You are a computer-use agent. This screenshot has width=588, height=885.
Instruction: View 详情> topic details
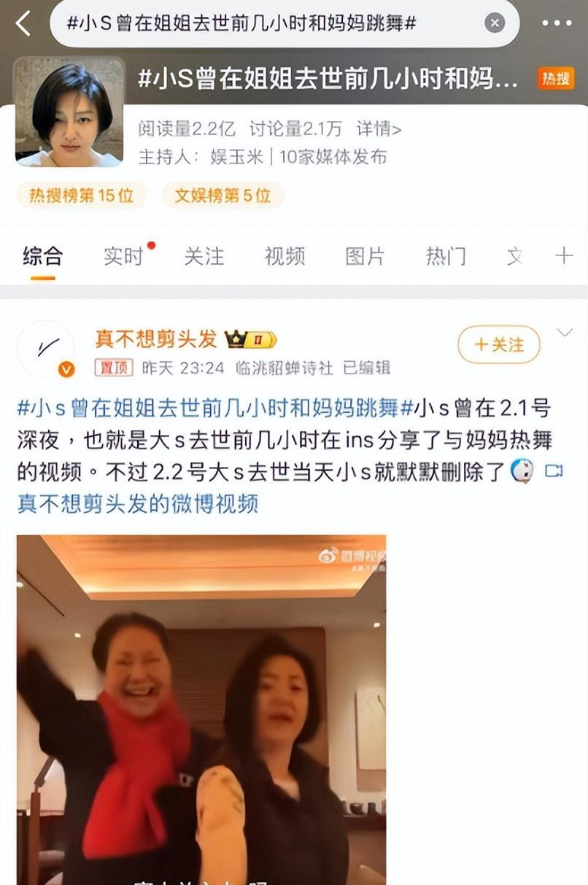click(x=379, y=129)
